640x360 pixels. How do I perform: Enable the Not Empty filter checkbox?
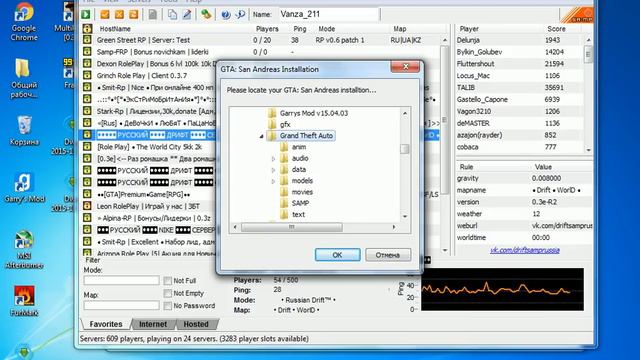[x=167, y=293]
